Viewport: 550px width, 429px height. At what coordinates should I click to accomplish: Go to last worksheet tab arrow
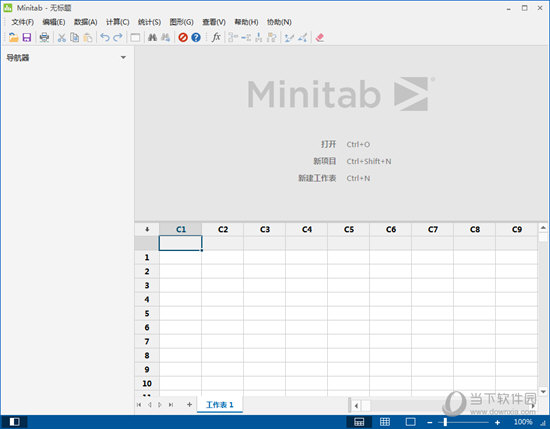(x=171, y=404)
